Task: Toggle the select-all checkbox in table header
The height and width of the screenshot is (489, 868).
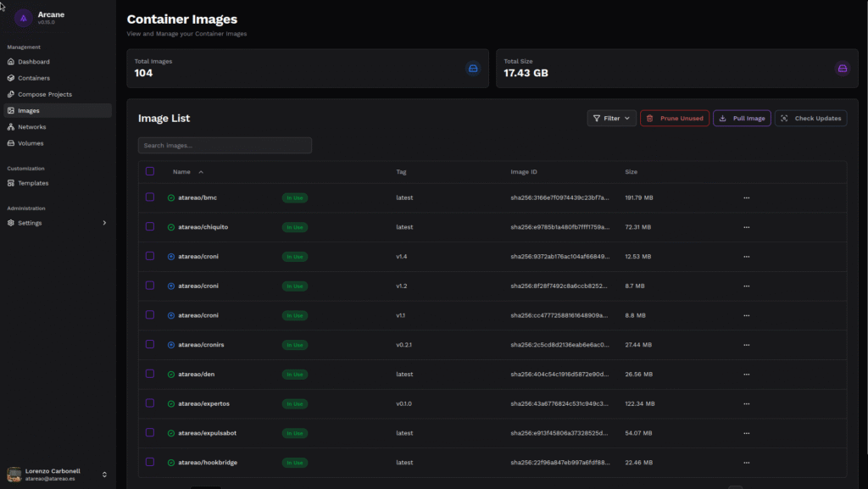Action: [x=150, y=171]
